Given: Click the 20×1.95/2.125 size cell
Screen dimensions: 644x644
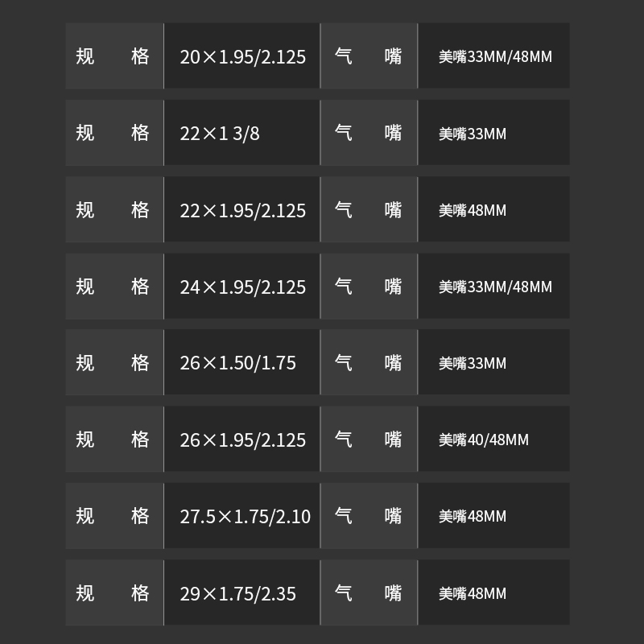Looking at the screenshot, I should pyautogui.click(x=242, y=57).
